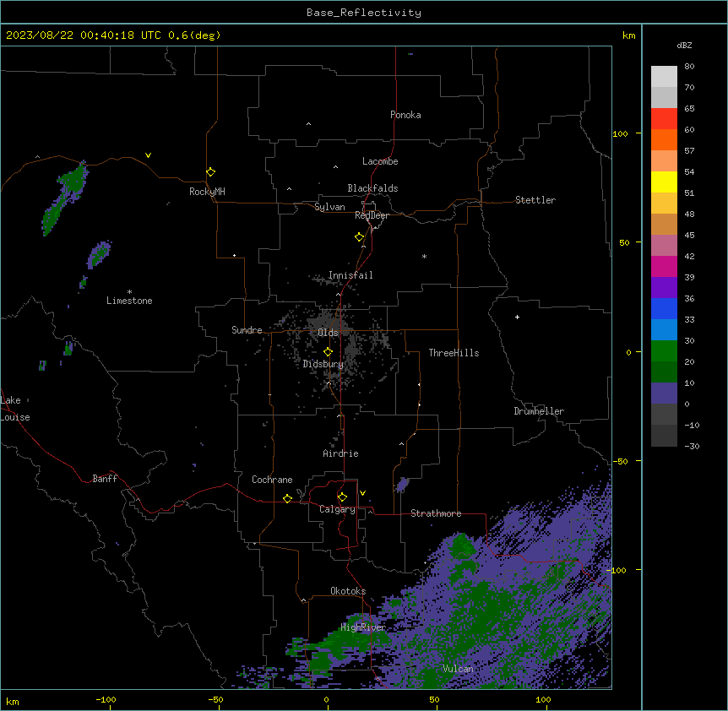Select the Drumheller label
The height and width of the screenshot is (711, 728).
[x=539, y=411]
